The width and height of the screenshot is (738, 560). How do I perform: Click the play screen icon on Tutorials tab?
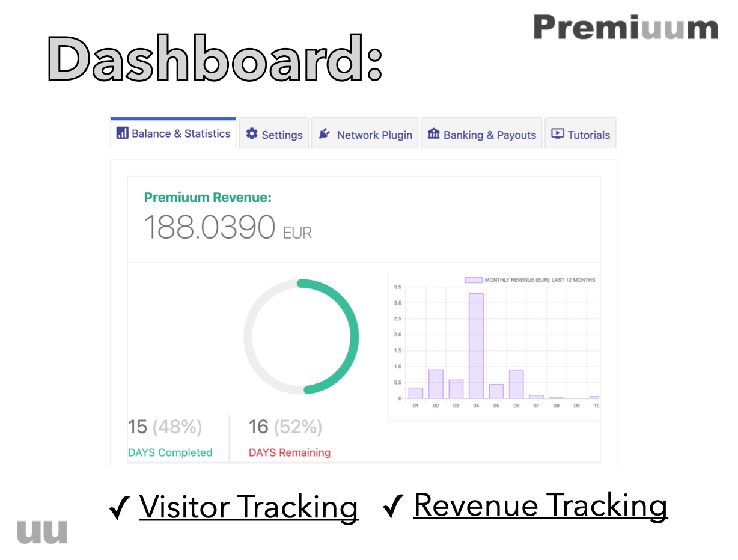(x=558, y=135)
